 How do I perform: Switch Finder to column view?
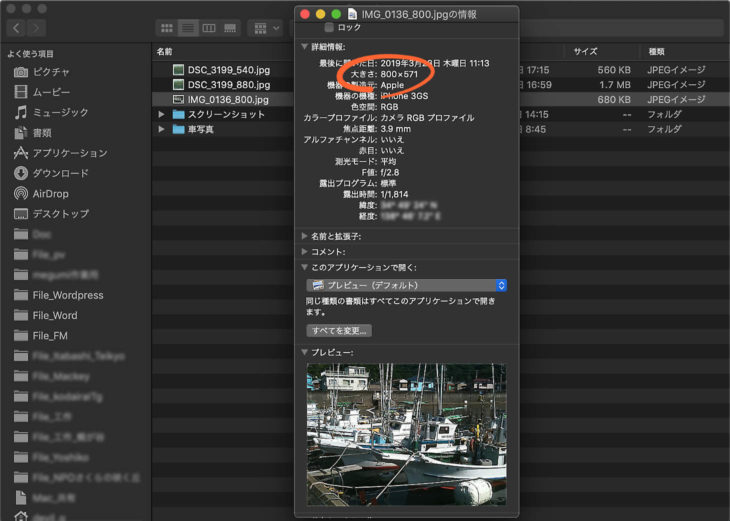click(209, 28)
